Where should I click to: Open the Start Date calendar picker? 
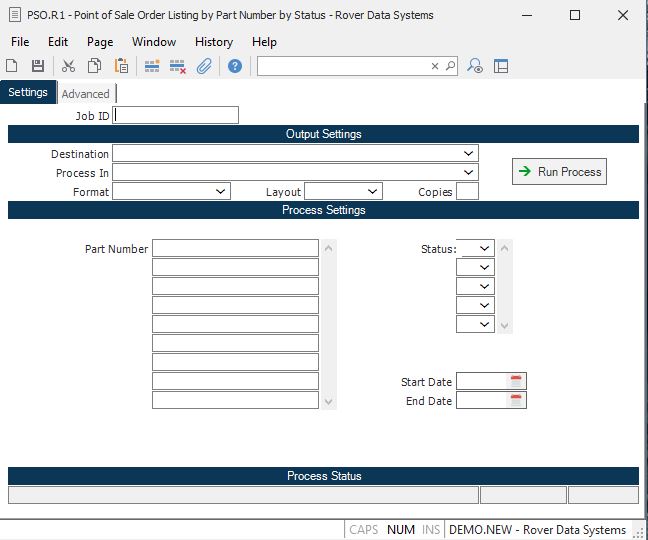[516, 381]
